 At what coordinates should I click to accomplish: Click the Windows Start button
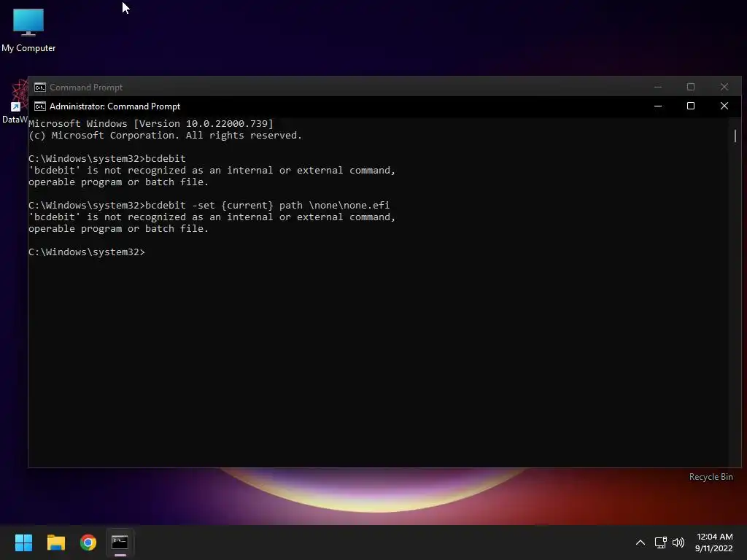coord(23,542)
